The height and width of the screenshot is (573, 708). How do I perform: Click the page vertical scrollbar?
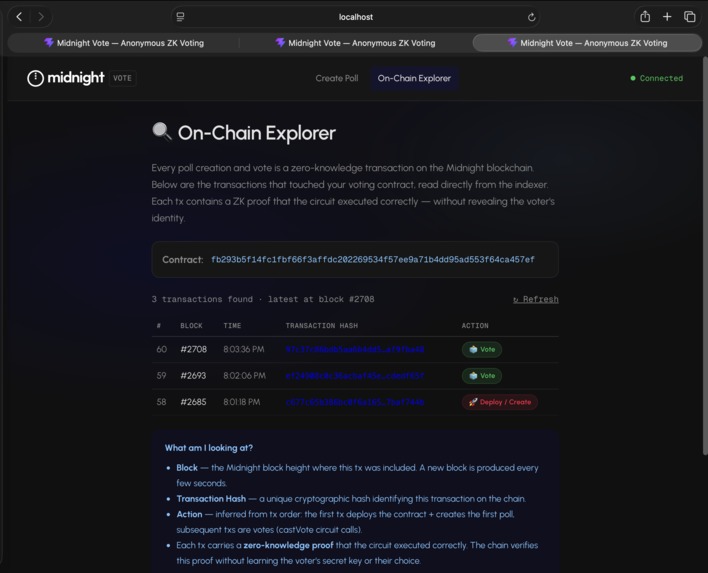(x=705, y=256)
